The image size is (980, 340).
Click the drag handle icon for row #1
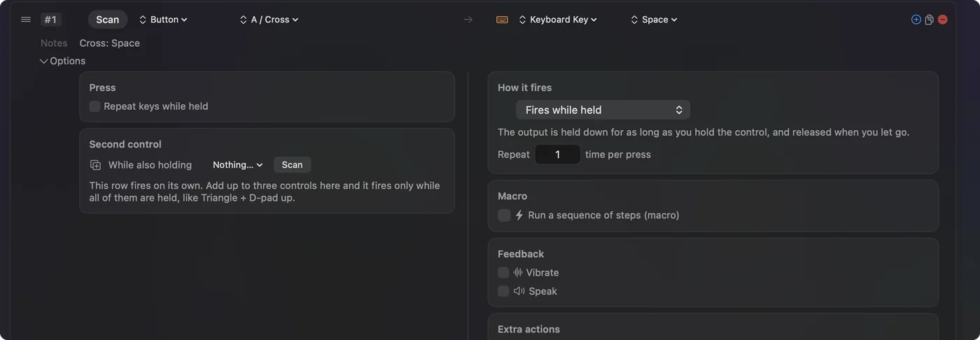[x=26, y=20]
